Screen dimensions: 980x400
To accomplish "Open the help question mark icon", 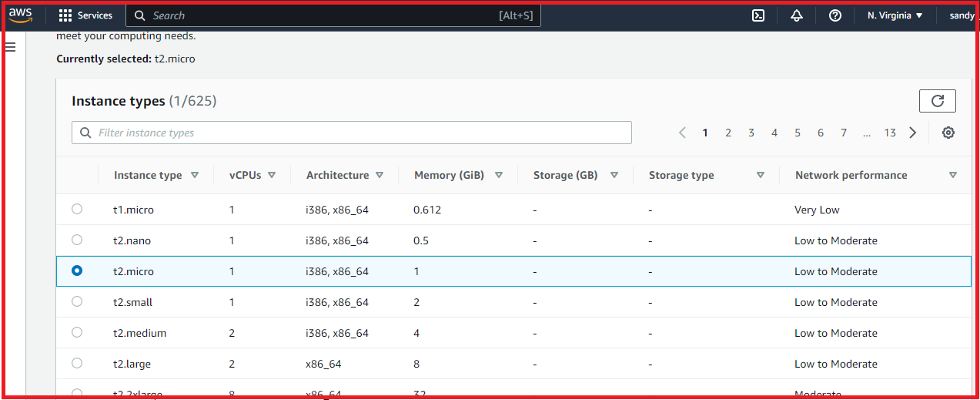I will [x=835, y=15].
